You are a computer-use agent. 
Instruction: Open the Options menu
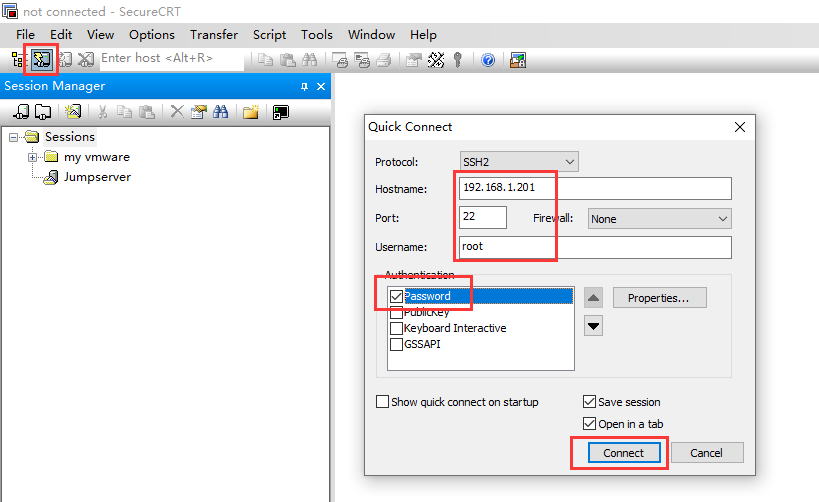[x=151, y=35]
